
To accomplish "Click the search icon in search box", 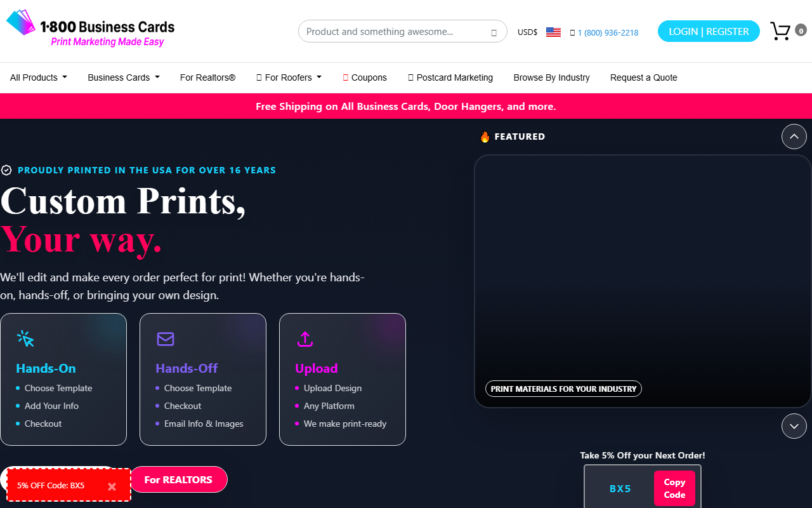I will pyautogui.click(x=494, y=32).
